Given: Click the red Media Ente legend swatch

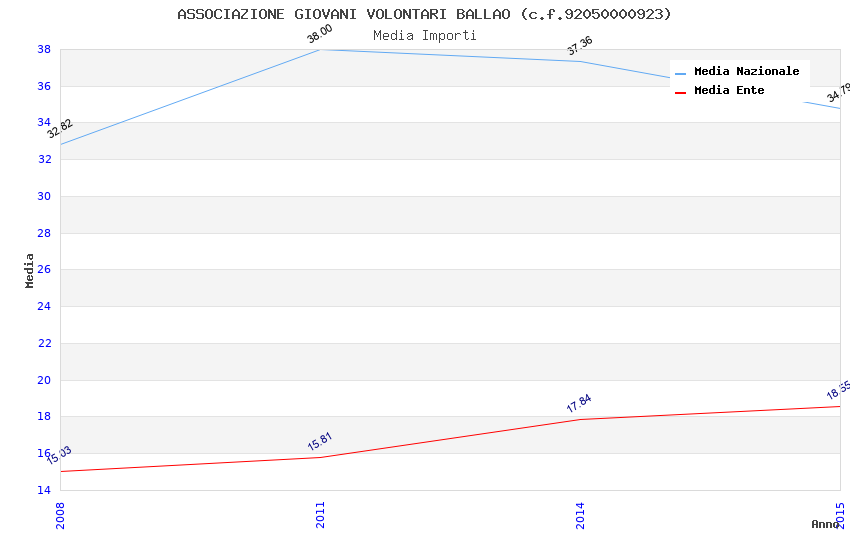Looking at the screenshot, I should click(x=680, y=93).
